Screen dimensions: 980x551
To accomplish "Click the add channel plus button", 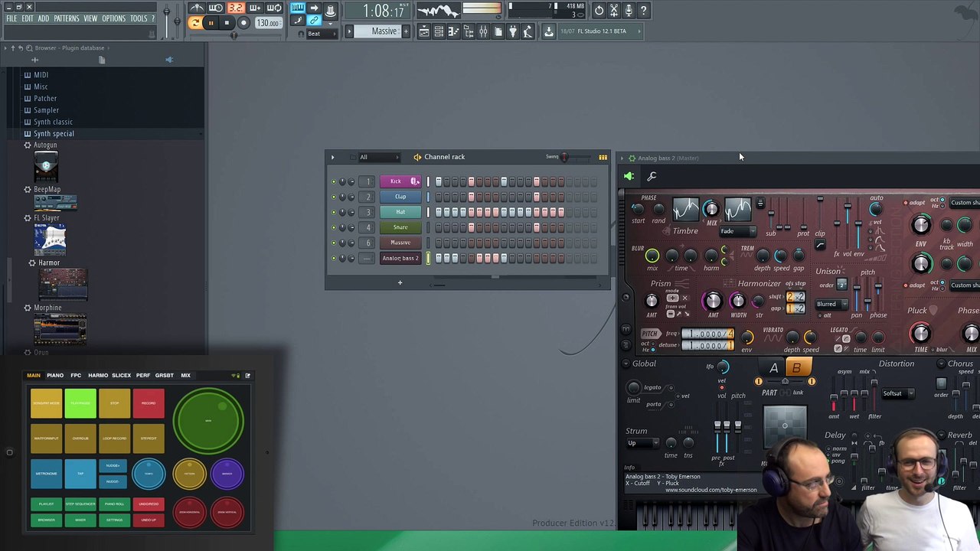I will coord(400,283).
